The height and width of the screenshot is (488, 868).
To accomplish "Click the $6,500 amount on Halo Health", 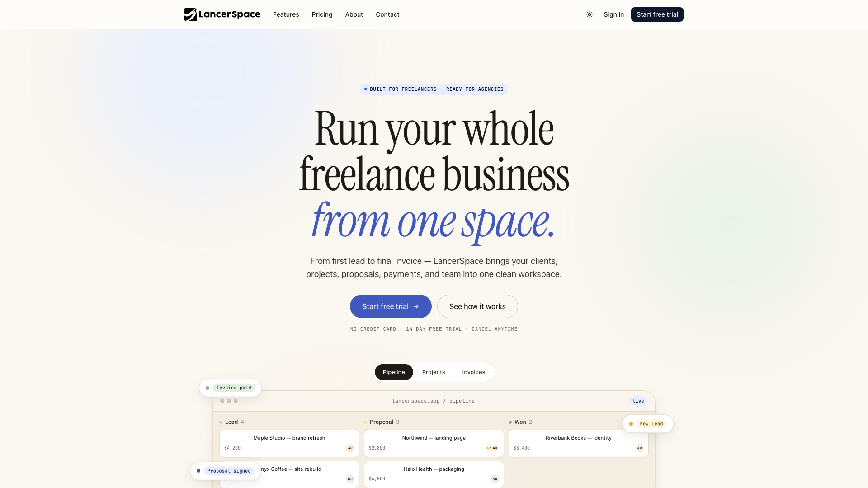I will 377,479.
